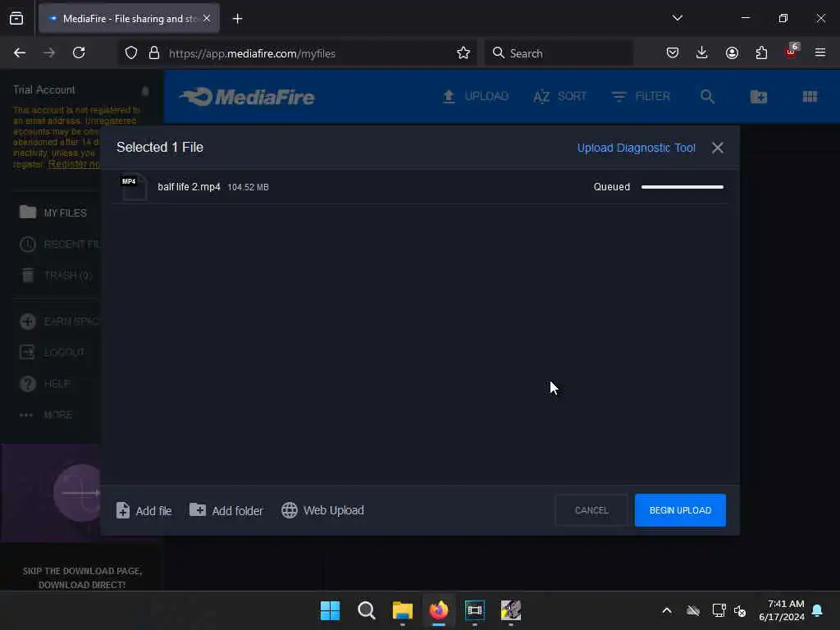This screenshot has height=630, width=840.
Task: Add a folder to the upload
Action: pyautogui.click(x=226, y=510)
